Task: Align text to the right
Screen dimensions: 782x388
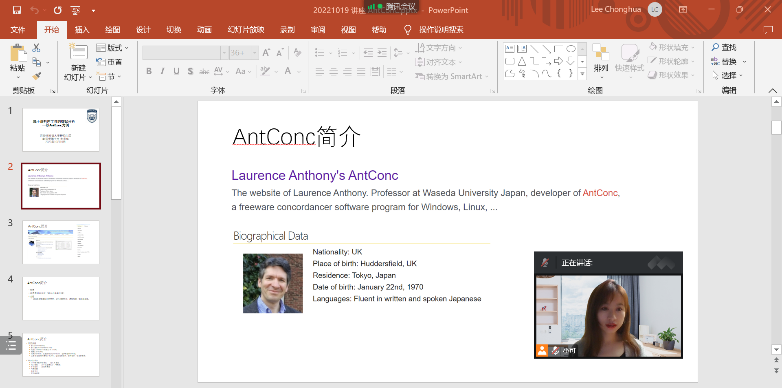Action: tap(348, 71)
